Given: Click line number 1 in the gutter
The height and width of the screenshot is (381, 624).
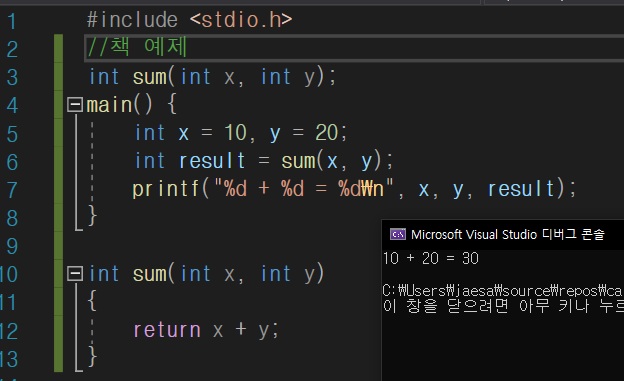Looking at the screenshot, I should point(12,21).
